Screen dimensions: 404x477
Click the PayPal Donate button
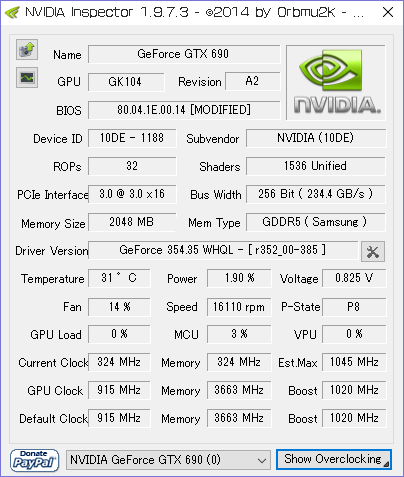pyautogui.click(x=34, y=460)
